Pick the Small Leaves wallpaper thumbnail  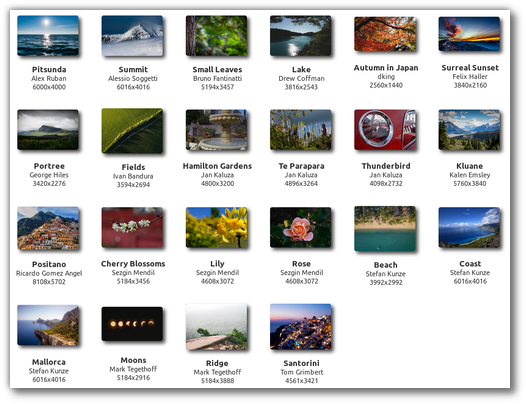point(216,36)
